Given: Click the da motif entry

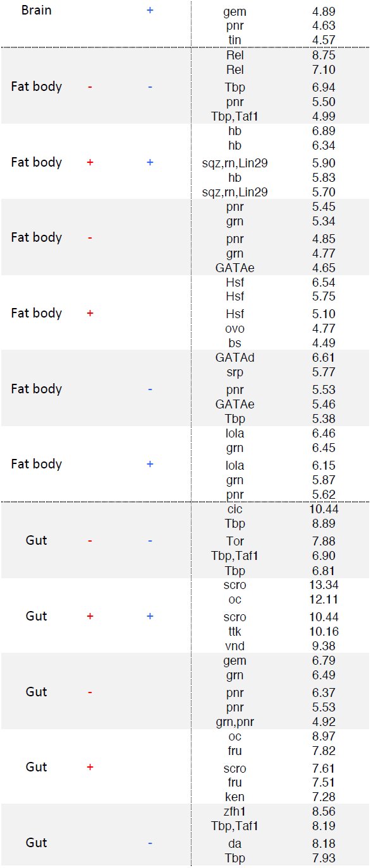Looking at the screenshot, I should [235, 844].
